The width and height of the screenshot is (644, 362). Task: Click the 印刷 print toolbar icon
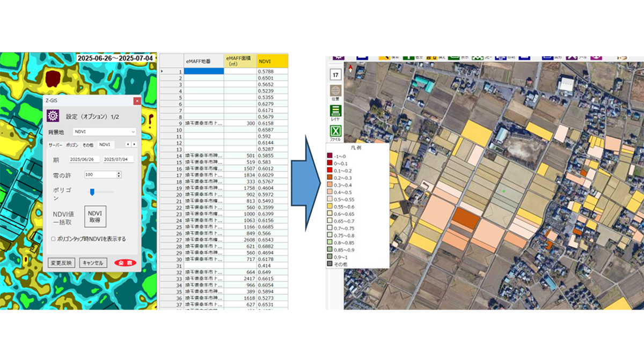(x=501, y=57)
